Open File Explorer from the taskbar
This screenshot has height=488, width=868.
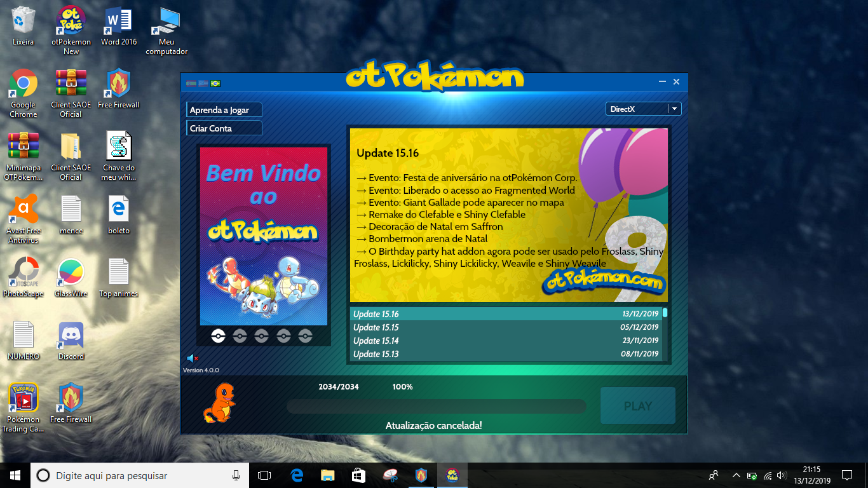[327, 475]
